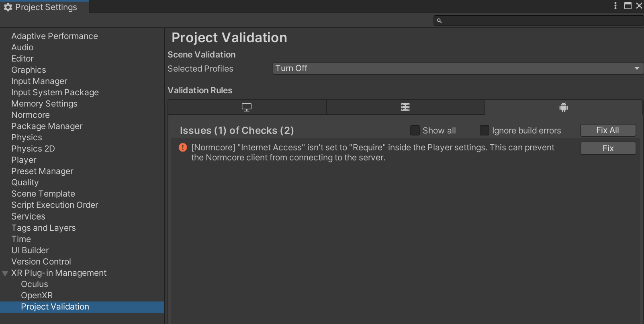
Task: Maximize the Project Settings window
Action: (628, 6)
